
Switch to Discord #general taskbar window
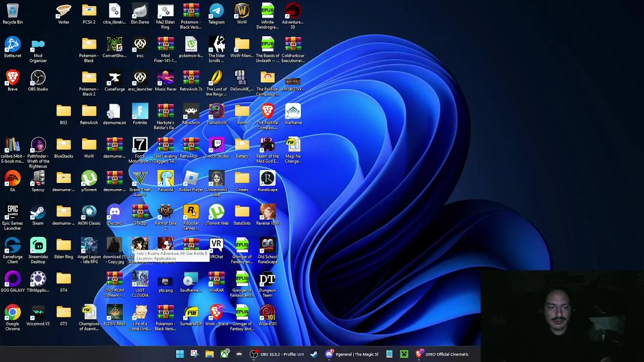352,354
